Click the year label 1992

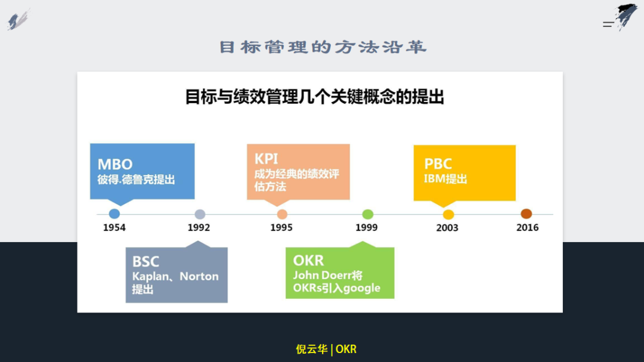pos(199,228)
